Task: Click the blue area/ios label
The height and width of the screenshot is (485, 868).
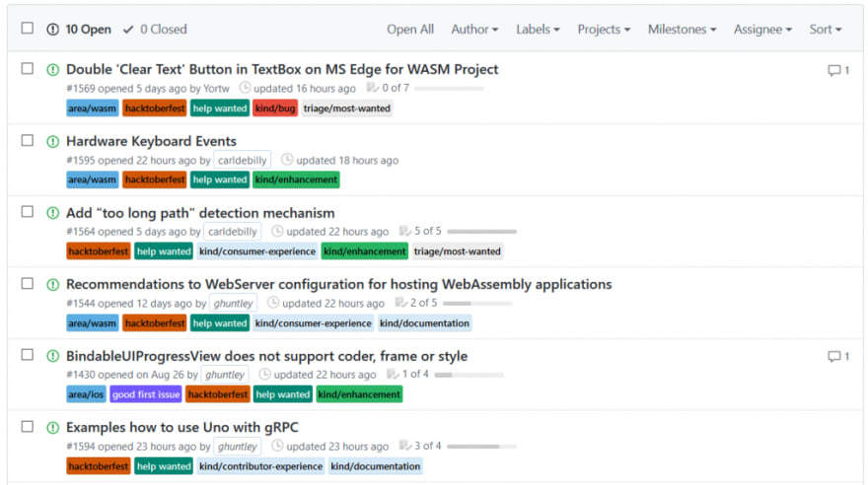Action: click(x=86, y=395)
